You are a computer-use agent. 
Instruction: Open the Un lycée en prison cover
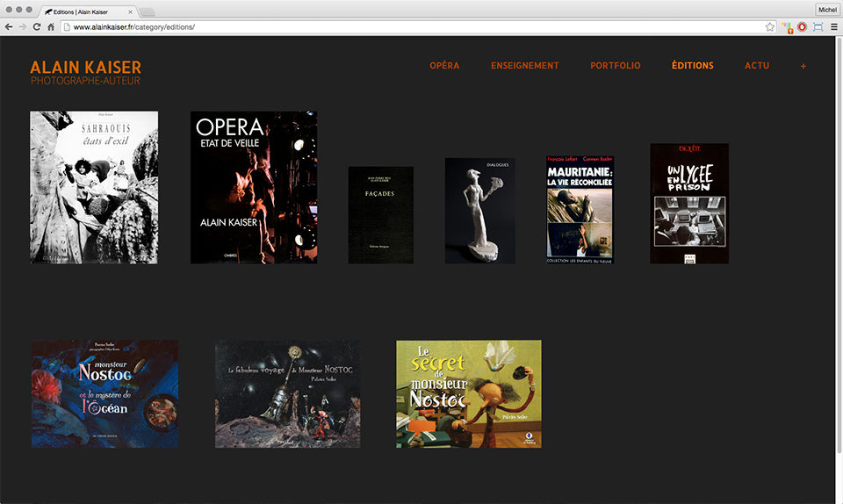coord(689,204)
